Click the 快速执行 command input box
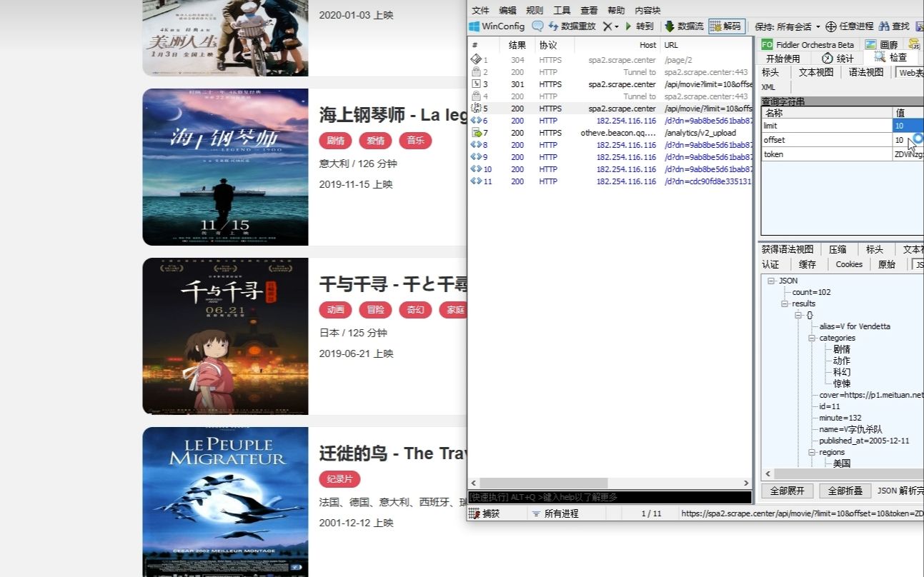This screenshot has width=924, height=577. click(x=610, y=497)
